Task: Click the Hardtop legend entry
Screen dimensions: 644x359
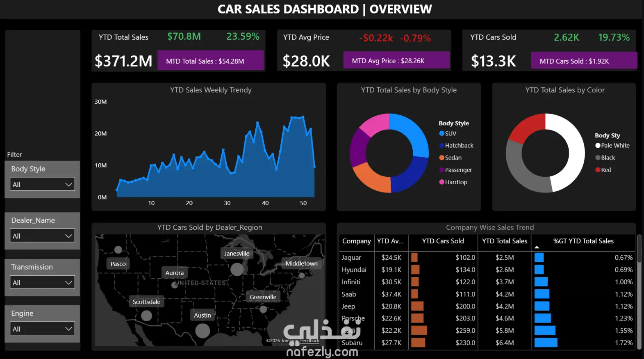Action: tap(453, 182)
